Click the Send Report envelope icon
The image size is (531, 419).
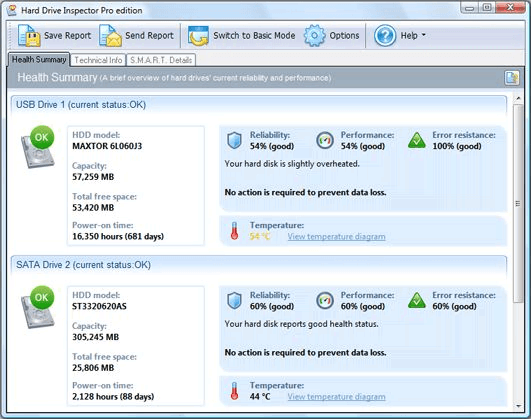(110, 36)
